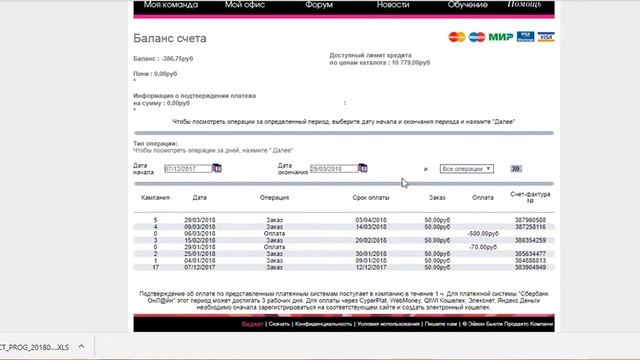Go to Форум menu item
This screenshot has height=360, width=640.
pyautogui.click(x=319, y=5)
